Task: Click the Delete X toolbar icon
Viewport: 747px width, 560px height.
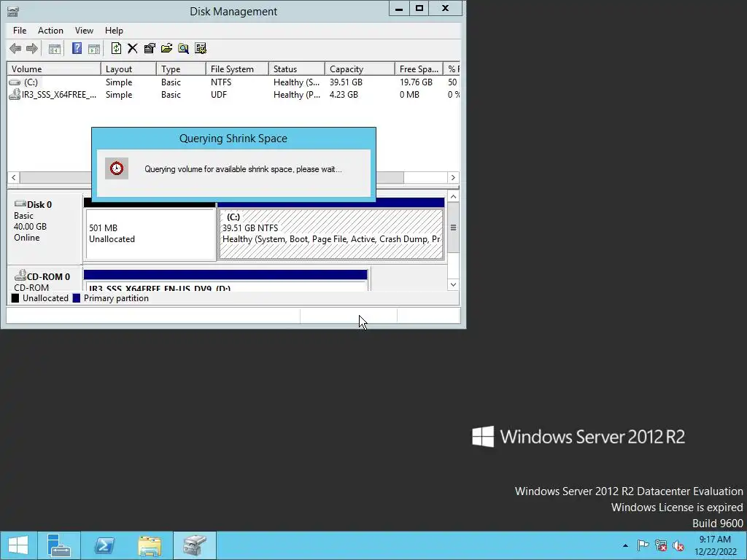Action: coord(133,48)
